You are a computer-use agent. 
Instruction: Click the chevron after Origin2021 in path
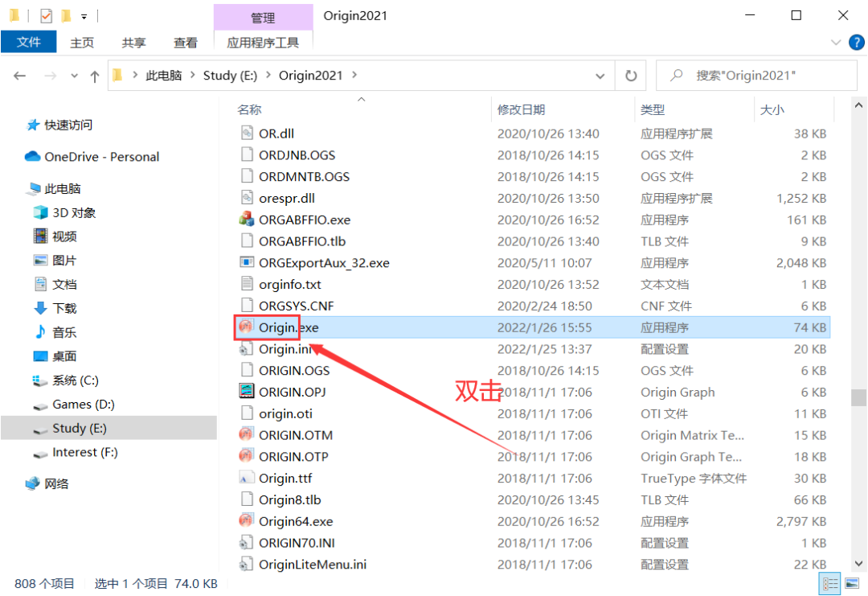(x=354, y=75)
